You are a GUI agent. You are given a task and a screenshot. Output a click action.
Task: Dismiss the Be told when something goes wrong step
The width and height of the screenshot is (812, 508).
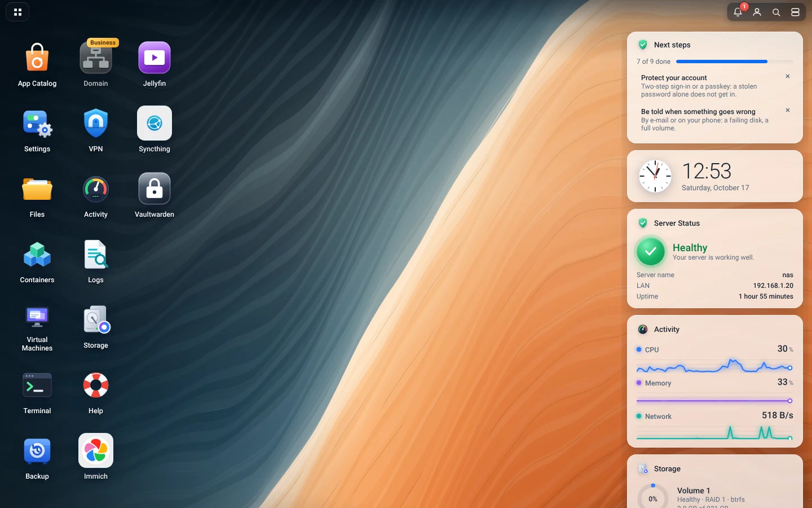coord(788,110)
